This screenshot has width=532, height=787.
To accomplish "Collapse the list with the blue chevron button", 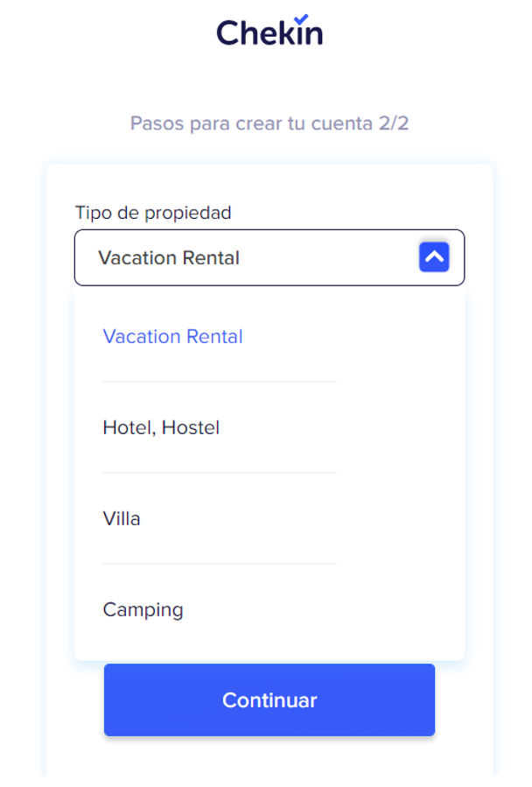I will (434, 257).
